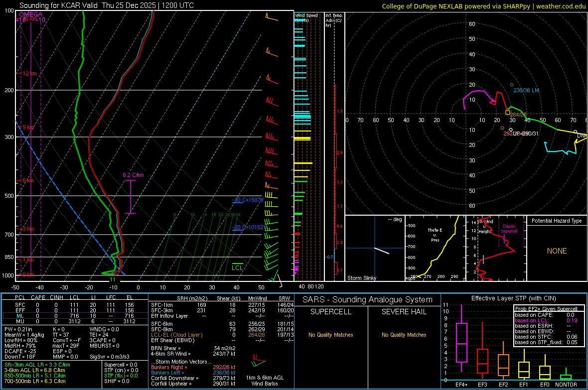The width and height of the screenshot is (588, 390).
Task: Click the Eff Inflow Layer row
Action: pyautogui.click(x=222, y=316)
